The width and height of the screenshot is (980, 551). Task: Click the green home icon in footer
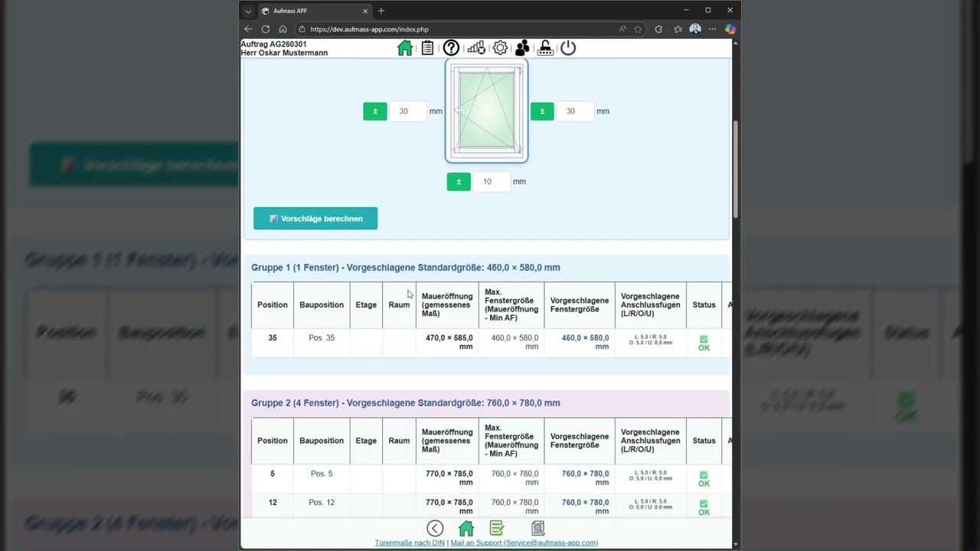pos(466,528)
